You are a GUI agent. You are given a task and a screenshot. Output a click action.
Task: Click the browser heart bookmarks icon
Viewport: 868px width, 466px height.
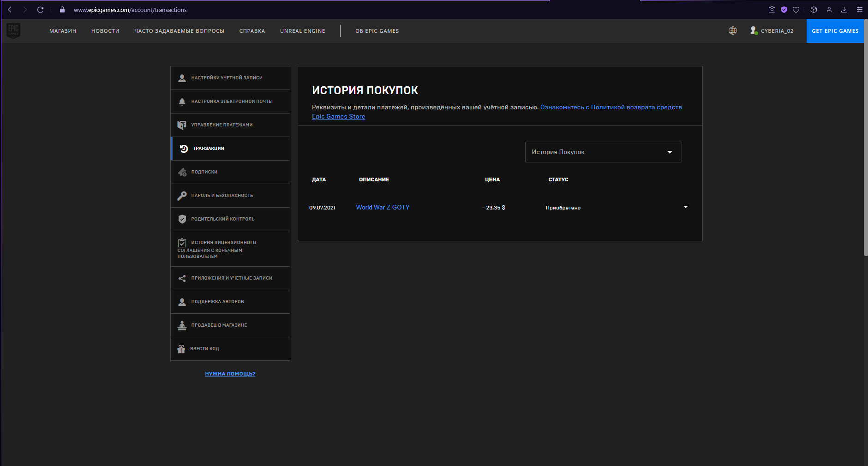pyautogui.click(x=796, y=10)
